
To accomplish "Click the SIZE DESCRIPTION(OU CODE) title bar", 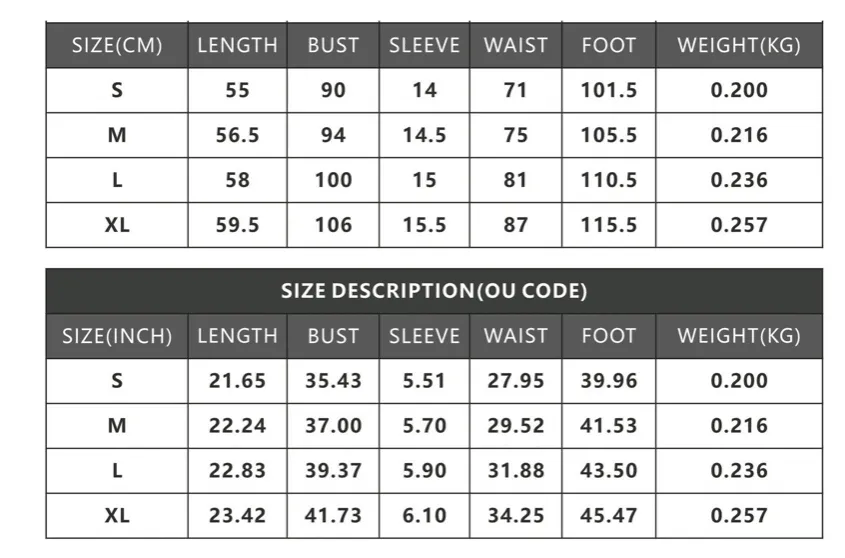I will (434, 291).
